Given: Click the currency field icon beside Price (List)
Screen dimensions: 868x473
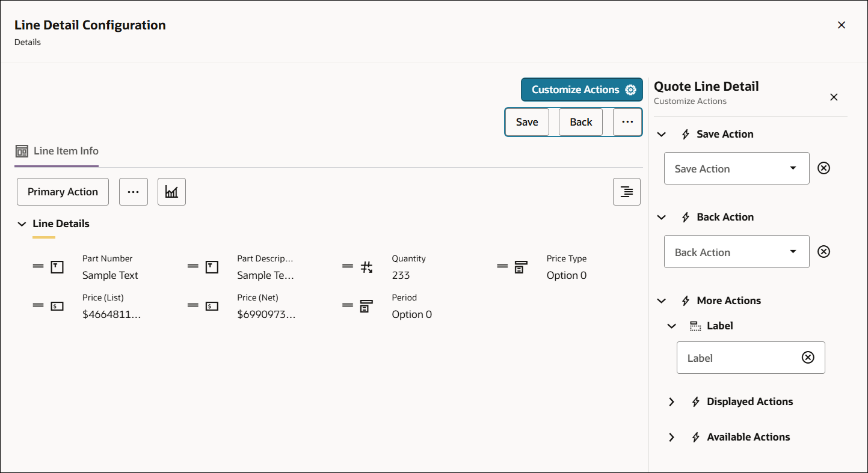Looking at the screenshot, I should coord(57,305).
